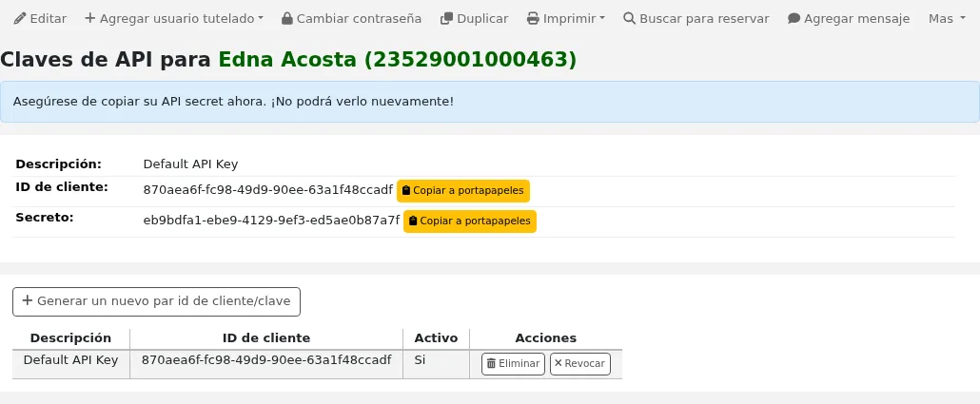This screenshot has height=404, width=980.
Task: Click the Duplicar copy icon
Action: [x=446, y=19]
